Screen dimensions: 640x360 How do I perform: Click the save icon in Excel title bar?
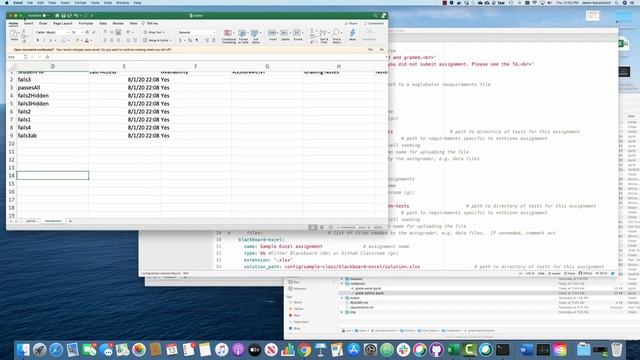(63, 16)
